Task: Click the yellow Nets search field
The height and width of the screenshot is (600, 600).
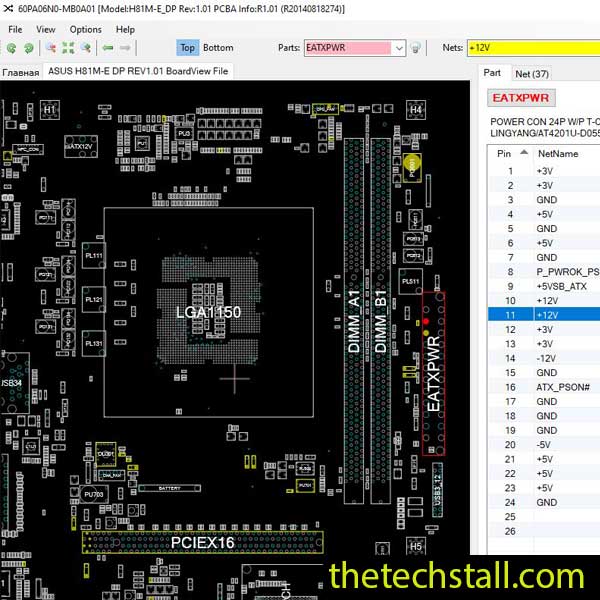Action: (532, 48)
